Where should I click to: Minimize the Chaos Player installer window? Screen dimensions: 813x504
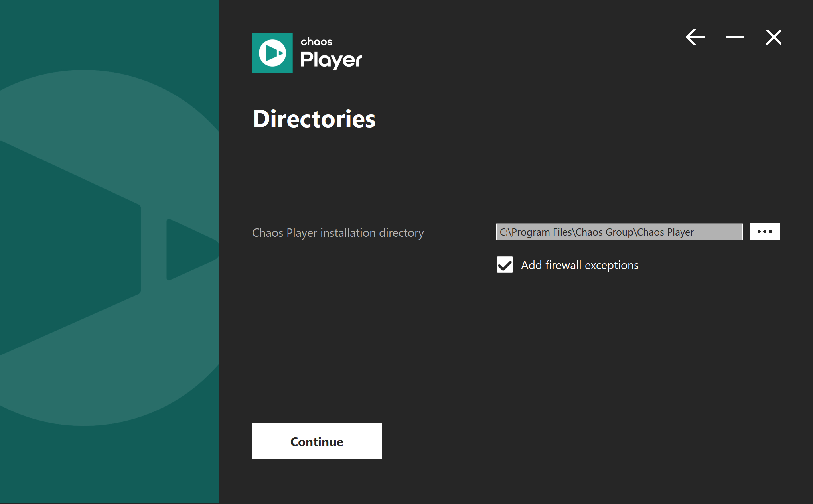click(735, 37)
